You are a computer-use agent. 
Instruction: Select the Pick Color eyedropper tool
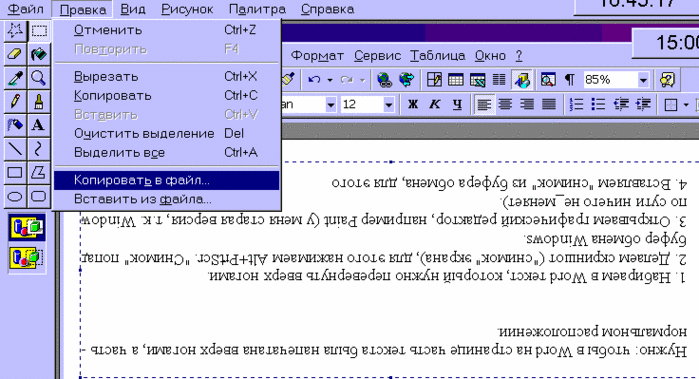point(15,78)
